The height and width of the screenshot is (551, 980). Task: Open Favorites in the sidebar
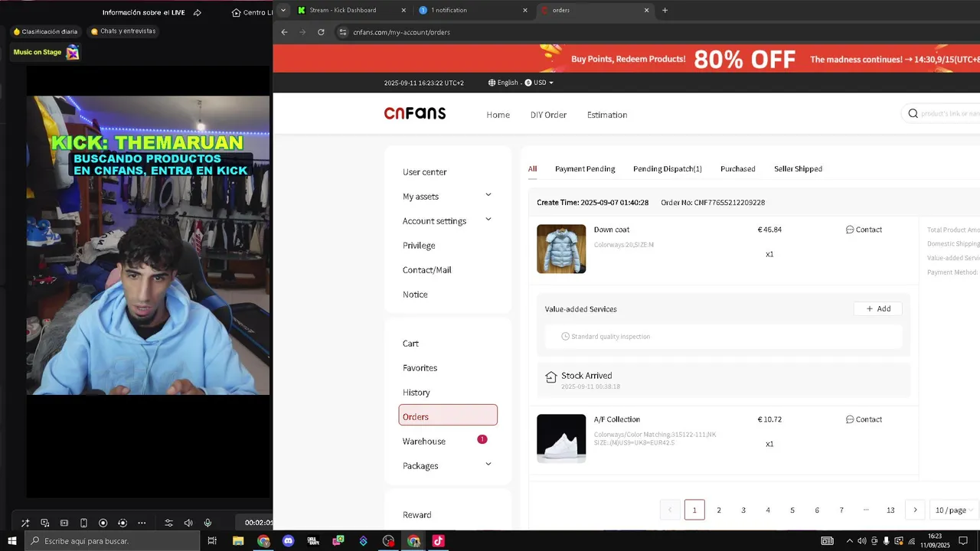[420, 368]
